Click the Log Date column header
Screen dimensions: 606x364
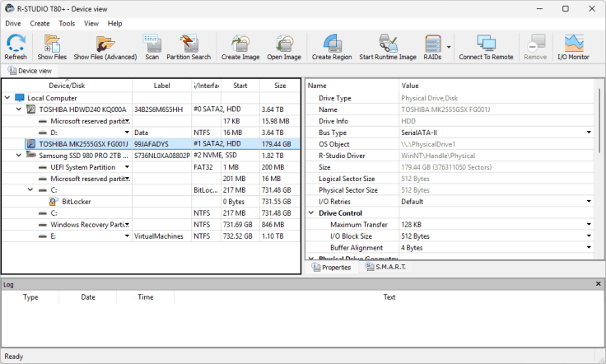click(88, 297)
